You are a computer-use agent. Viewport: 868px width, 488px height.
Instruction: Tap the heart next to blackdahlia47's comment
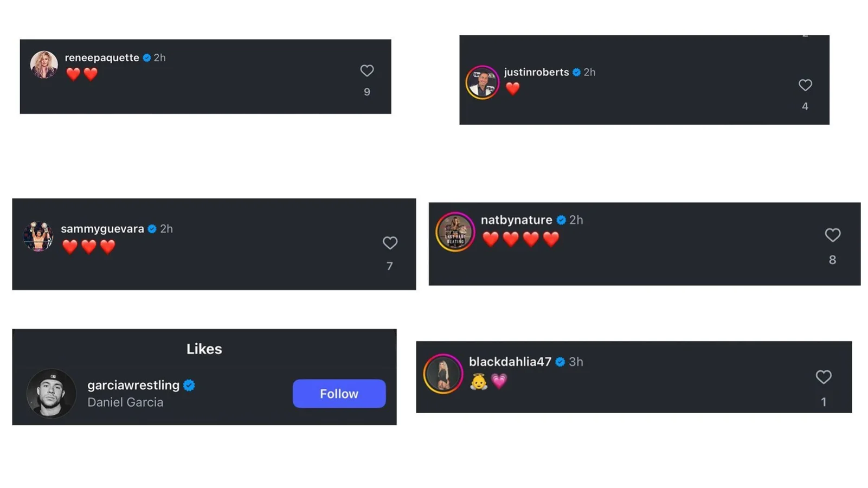pyautogui.click(x=824, y=377)
